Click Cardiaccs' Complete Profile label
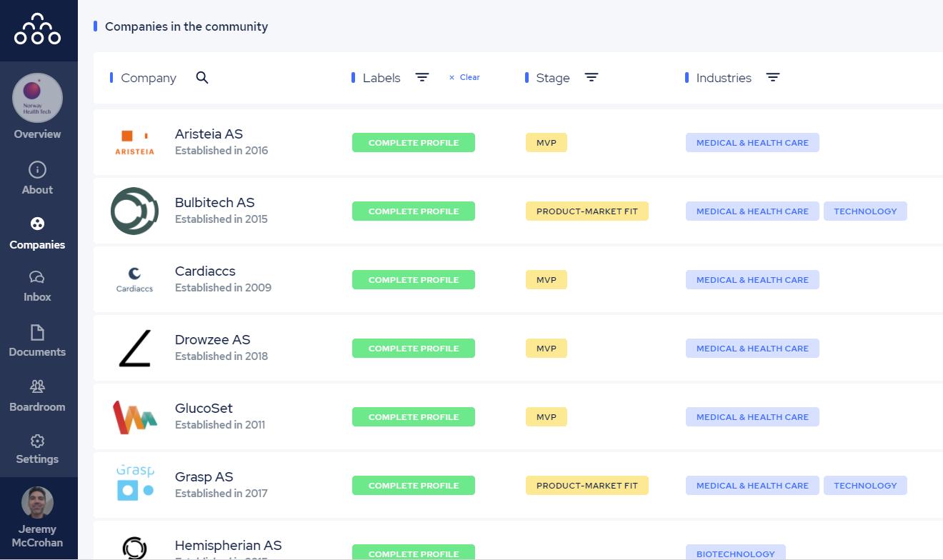The image size is (943, 560). [414, 280]
